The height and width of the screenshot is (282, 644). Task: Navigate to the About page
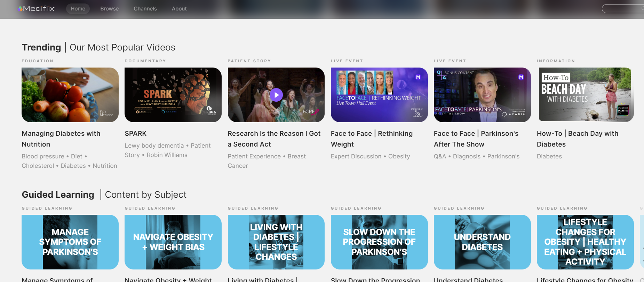pyautogui.click(x=179, y=9)
